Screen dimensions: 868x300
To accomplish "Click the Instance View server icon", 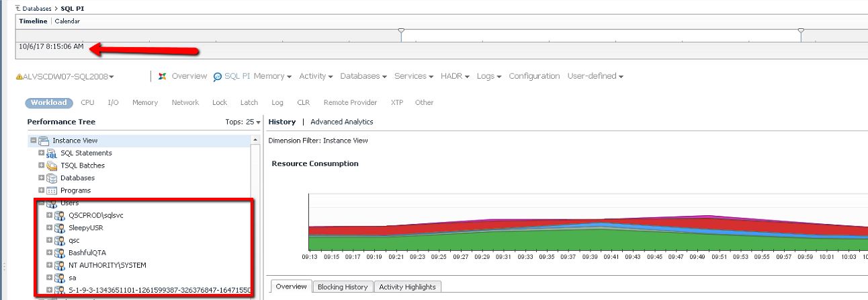I will [x=44, y=141].
